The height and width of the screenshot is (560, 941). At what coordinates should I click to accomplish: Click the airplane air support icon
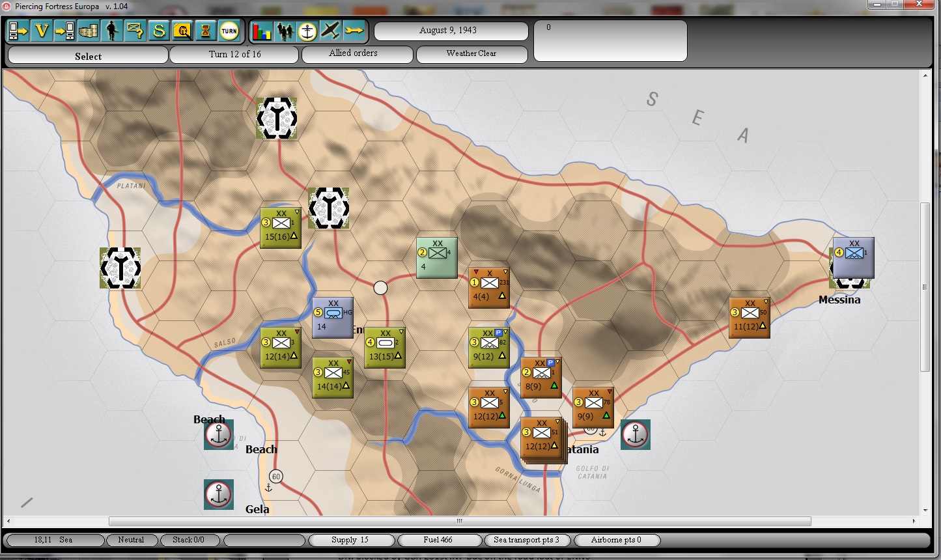(331, 31)
